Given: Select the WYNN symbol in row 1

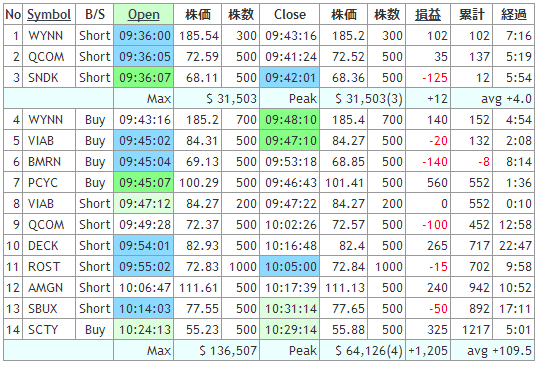Looking at the screenshot, I should 46,36.
